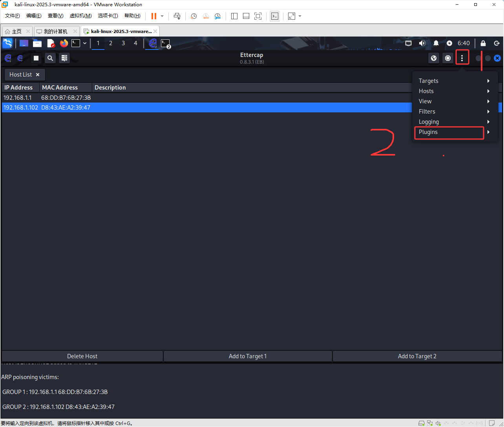Scan for hosts using the magnifier icon
This screenshot has width=504, height=427.
click(50, 58)
